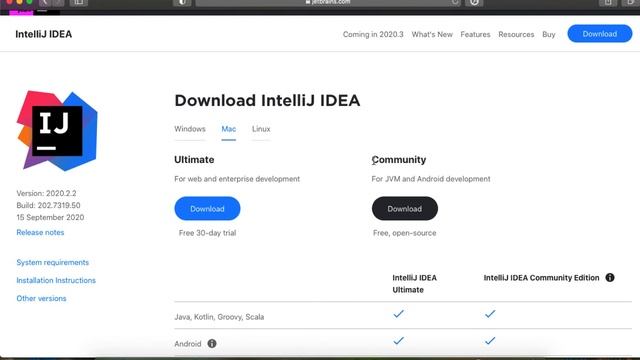The image size is (640, 360).
Task: Click Ultimate checkmark in Java, Kotlin row
Action: [x=398, y=314]
